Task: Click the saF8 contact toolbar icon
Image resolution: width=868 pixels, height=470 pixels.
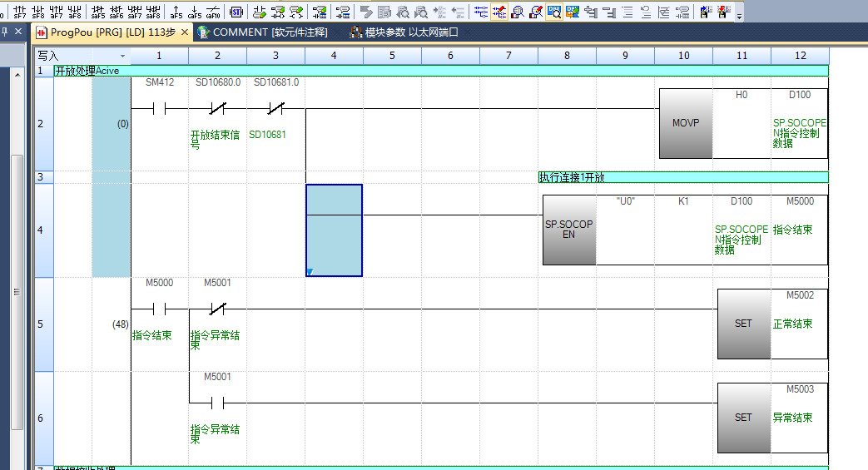Action: [x=152, y=12]
